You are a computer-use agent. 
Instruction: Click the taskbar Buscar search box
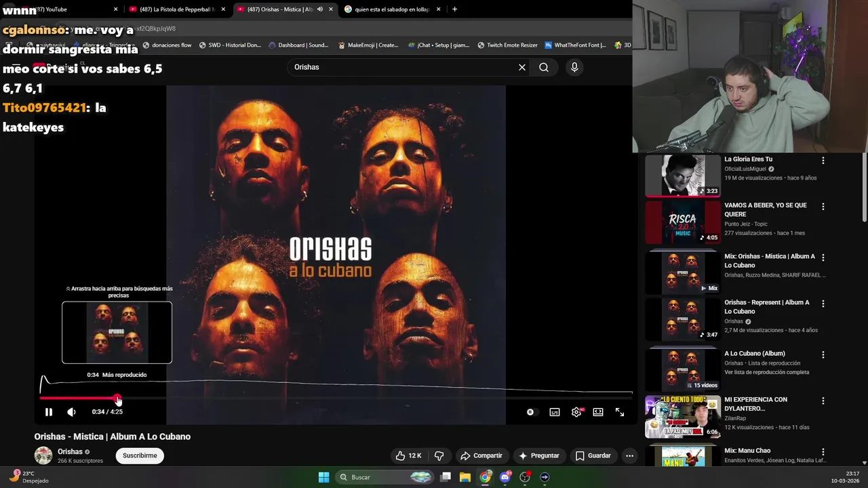coord(384,477)
